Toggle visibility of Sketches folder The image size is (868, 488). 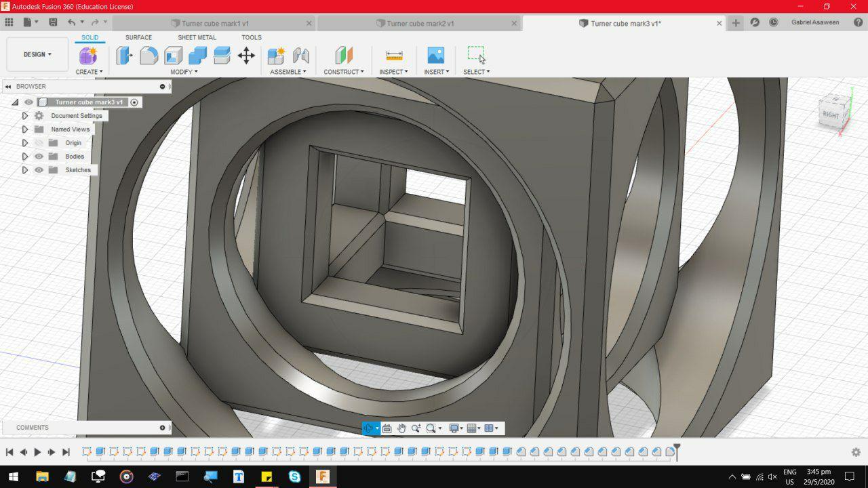click(x=39, y=170)
